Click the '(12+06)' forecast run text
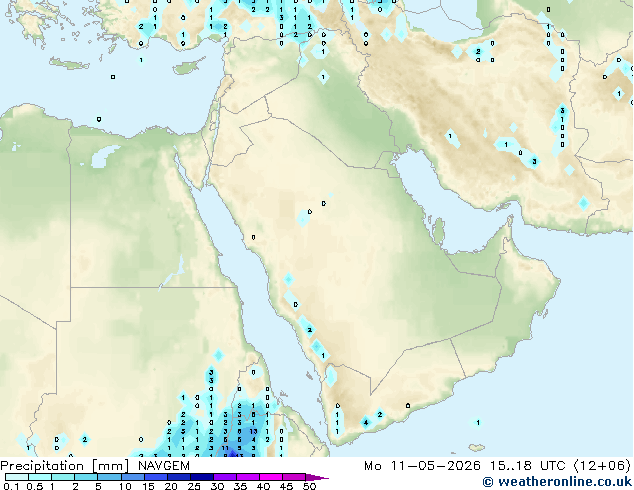 click(602, 466)
